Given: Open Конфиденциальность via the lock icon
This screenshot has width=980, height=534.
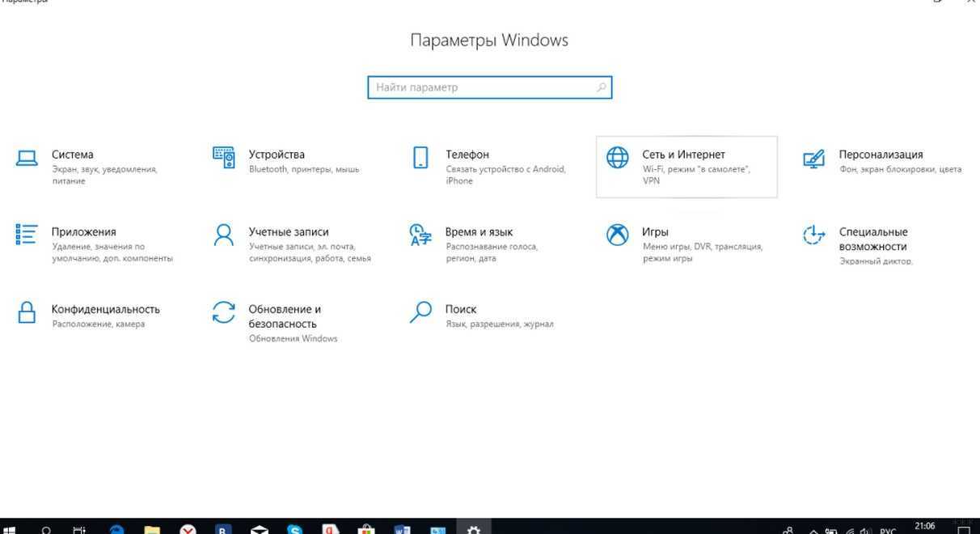Looking at the screenshot, I should tap(27, 312).
